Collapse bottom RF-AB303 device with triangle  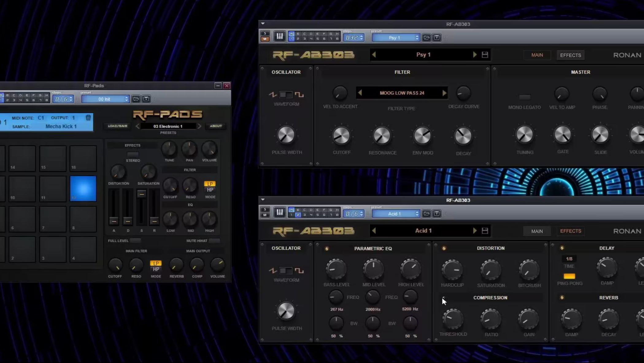(x=263, y=200)
